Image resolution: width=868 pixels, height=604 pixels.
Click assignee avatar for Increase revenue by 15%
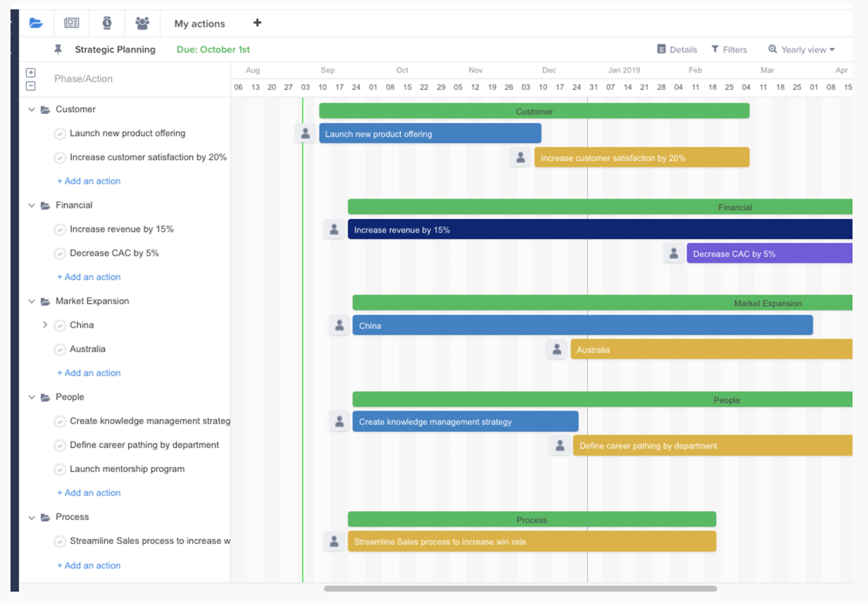(334, 229)
